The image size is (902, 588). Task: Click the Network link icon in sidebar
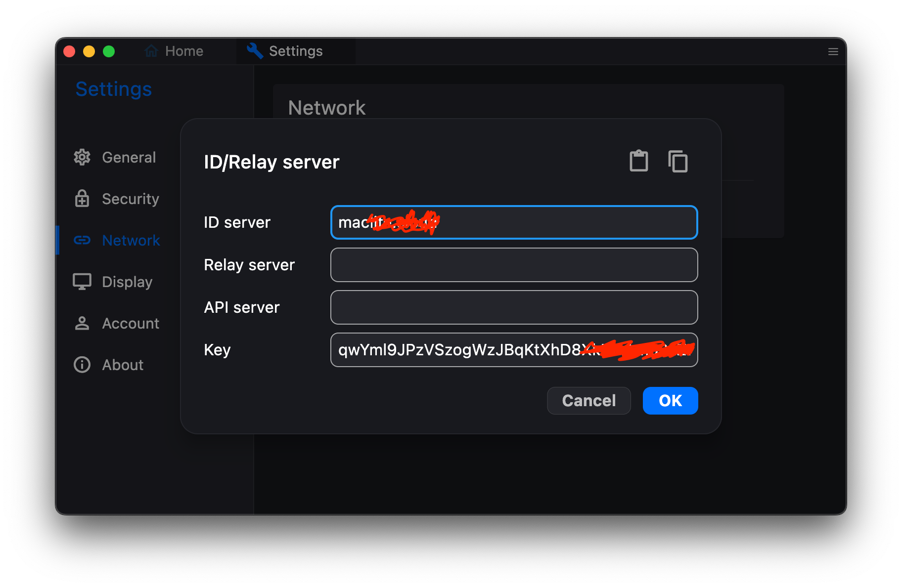click(82, 240)
